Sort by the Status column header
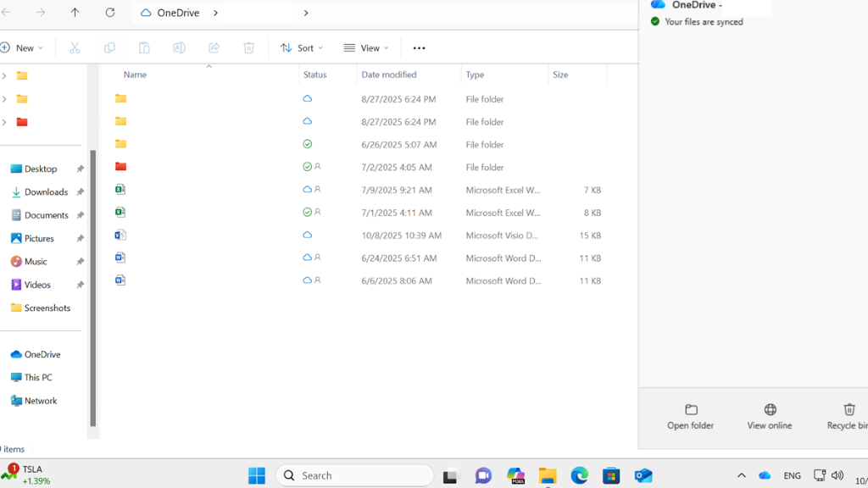The width and height of the screenshot is (868, 488). (x=315, y=75)
